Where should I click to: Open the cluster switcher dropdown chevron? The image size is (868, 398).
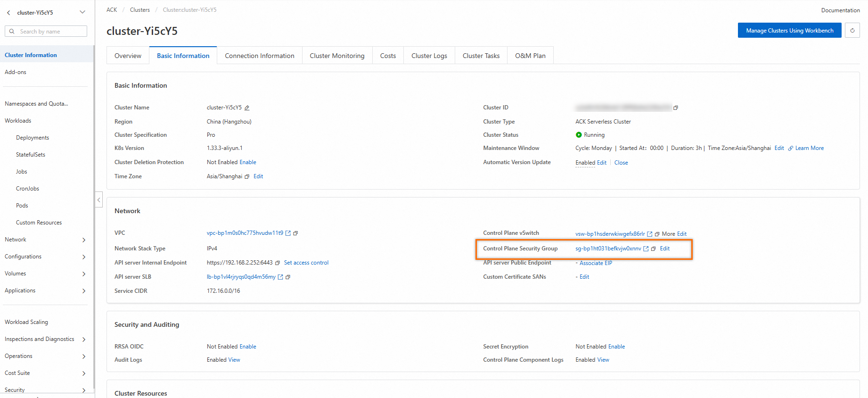point(82,12)
